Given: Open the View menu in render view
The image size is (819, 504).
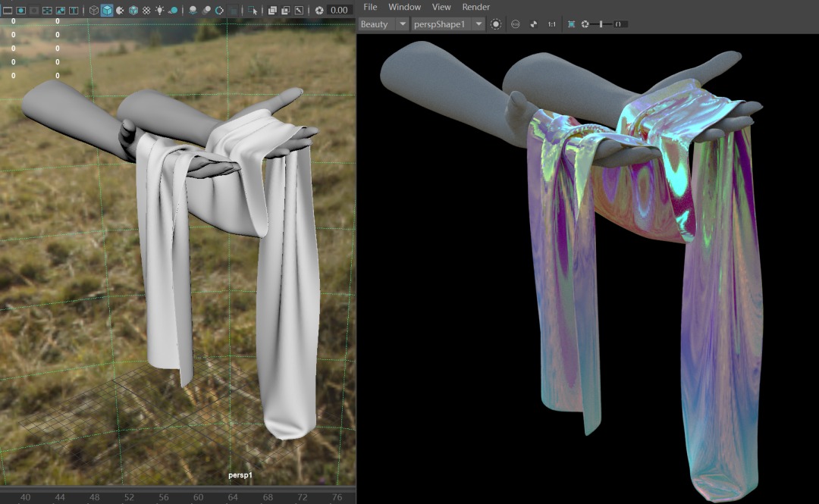Looking at the screenshot, I should click(x=441, y=7).
